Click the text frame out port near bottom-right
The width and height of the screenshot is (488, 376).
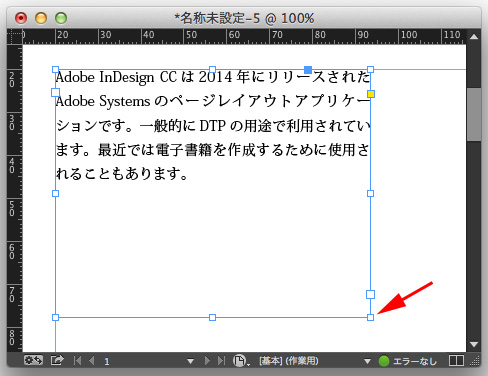tap(370, 294)
